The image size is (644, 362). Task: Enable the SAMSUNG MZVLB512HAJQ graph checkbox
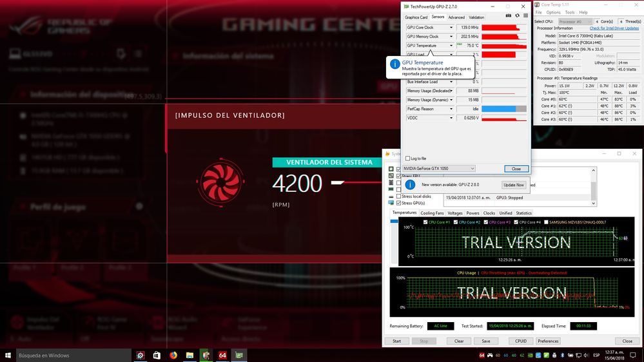546,222
